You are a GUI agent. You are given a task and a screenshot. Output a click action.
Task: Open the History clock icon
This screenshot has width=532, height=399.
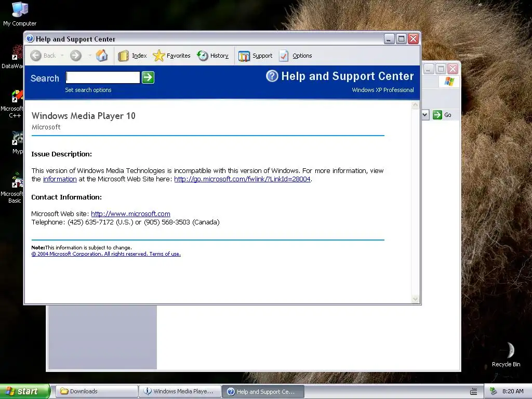203,56
